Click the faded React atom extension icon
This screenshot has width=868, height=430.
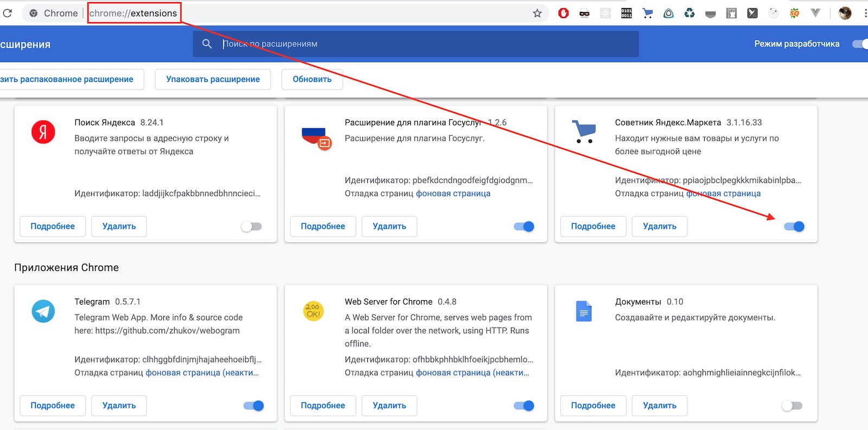[x=605, y=13]
